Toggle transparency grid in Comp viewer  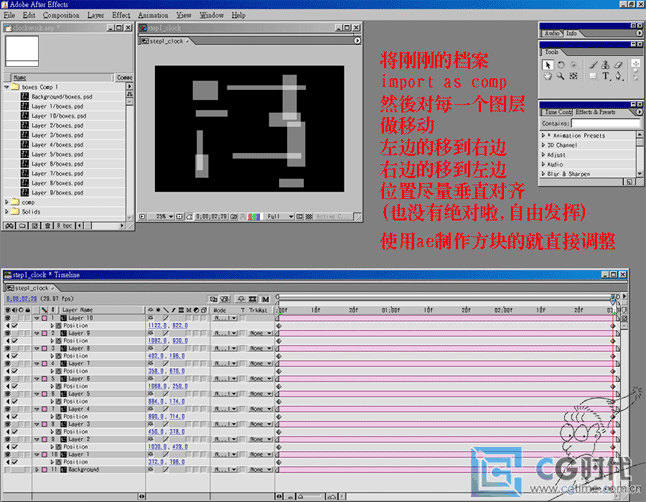[x=309, y=216]
